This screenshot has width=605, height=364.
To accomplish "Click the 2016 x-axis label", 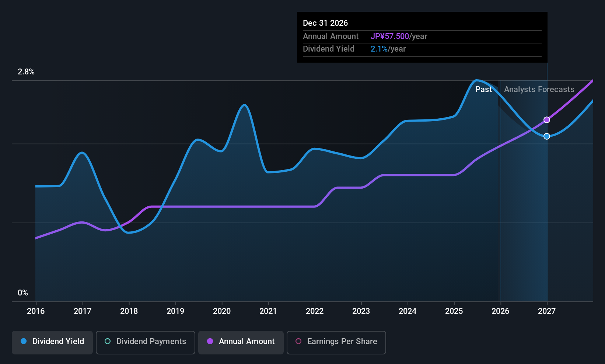I will [x=36, y=311].
